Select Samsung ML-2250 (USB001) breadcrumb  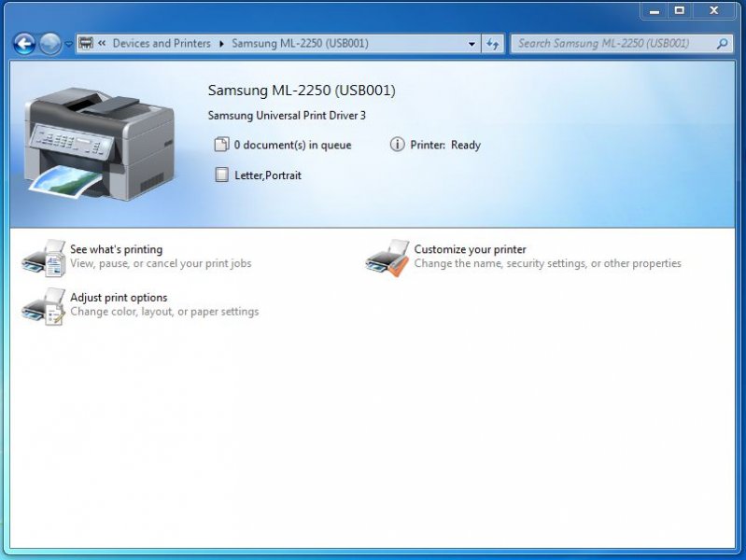point(300,43)
